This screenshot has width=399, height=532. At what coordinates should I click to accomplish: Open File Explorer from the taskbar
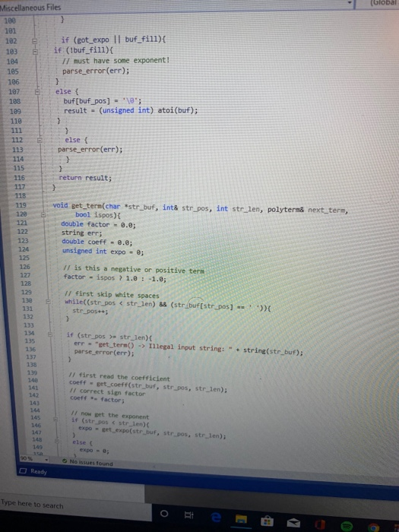[241, 519]
